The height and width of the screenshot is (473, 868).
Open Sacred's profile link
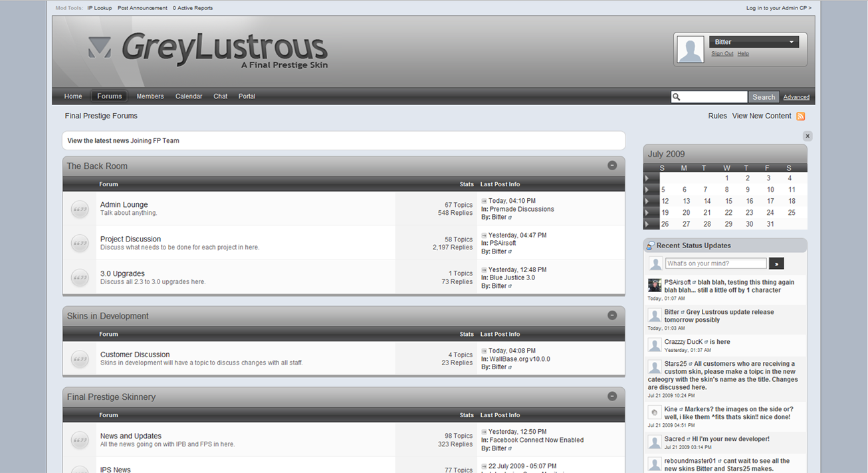point(675,439)
